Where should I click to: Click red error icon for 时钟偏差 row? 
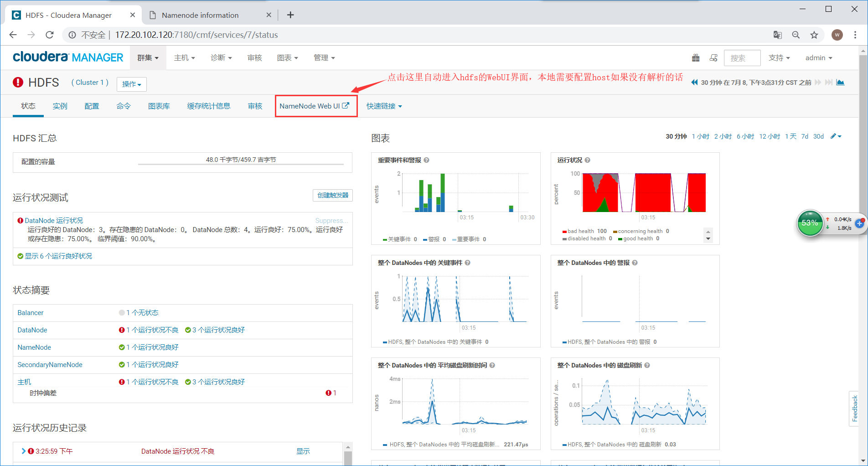click(328, 393)
